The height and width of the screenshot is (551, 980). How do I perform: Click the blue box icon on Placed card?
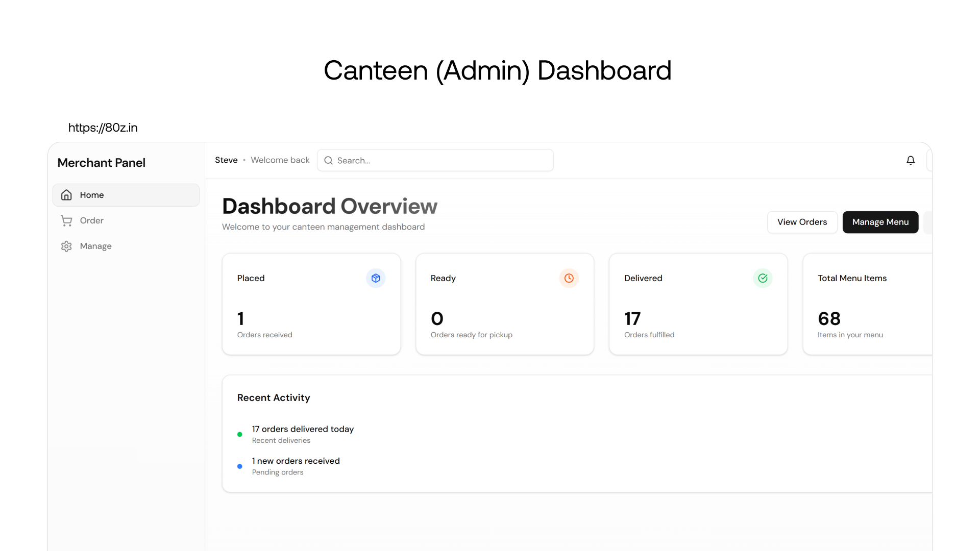(x=376, y=278)
